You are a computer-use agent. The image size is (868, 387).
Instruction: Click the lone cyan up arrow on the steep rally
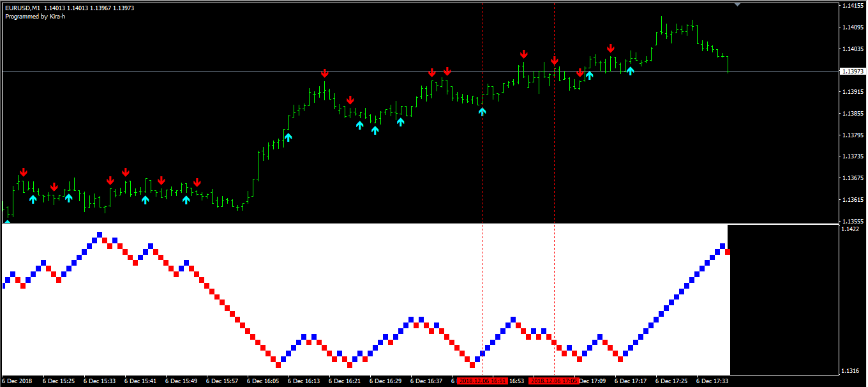coord(288,137)
